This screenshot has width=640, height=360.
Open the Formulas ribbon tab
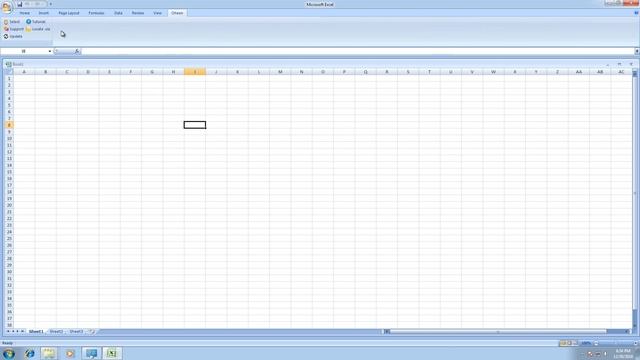point(96,13)
